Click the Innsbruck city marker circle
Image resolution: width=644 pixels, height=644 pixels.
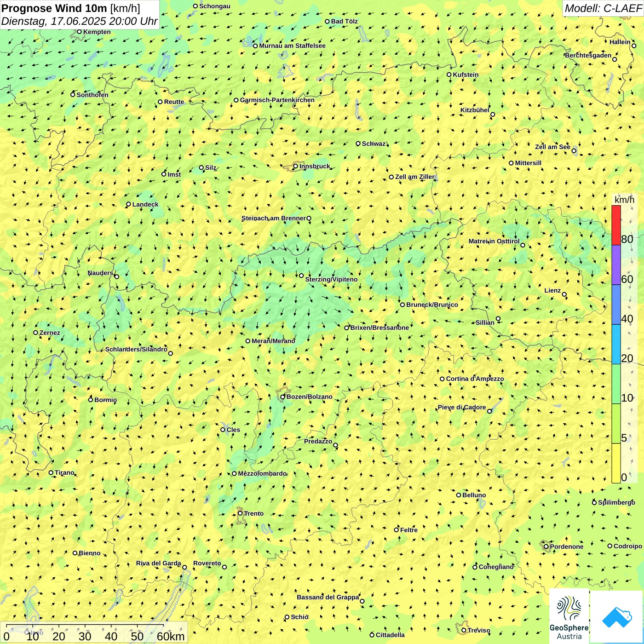point(296,166)
